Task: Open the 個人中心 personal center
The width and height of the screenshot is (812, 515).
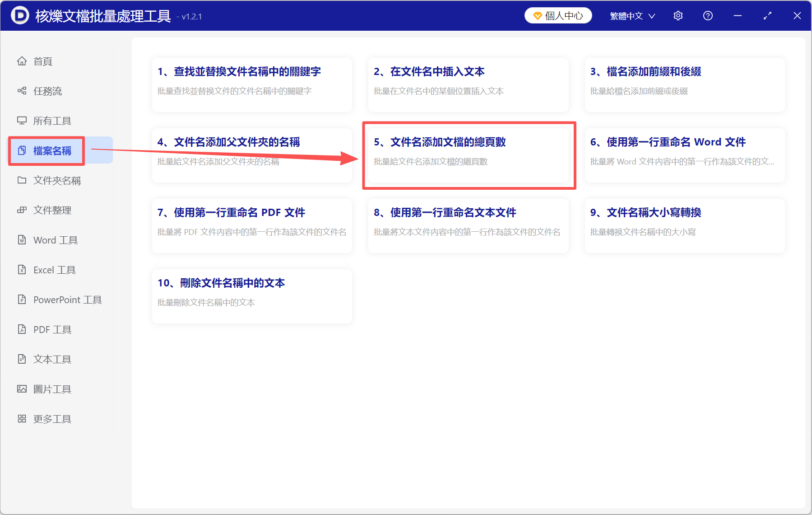Action: (x=558, y=15)
